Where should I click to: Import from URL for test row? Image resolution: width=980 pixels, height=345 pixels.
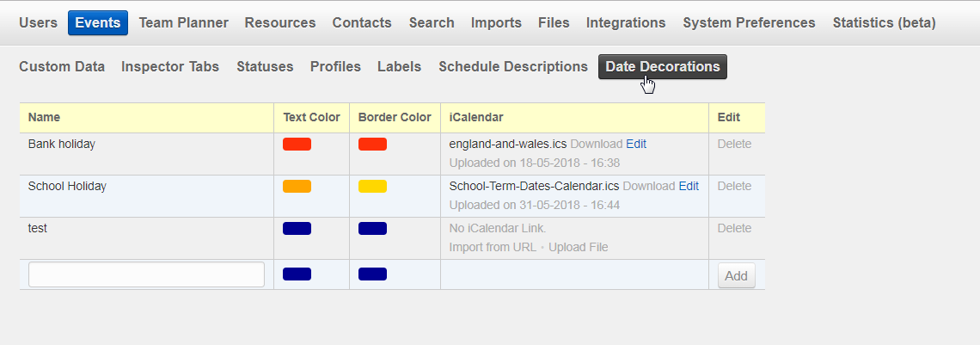point(492,247)
